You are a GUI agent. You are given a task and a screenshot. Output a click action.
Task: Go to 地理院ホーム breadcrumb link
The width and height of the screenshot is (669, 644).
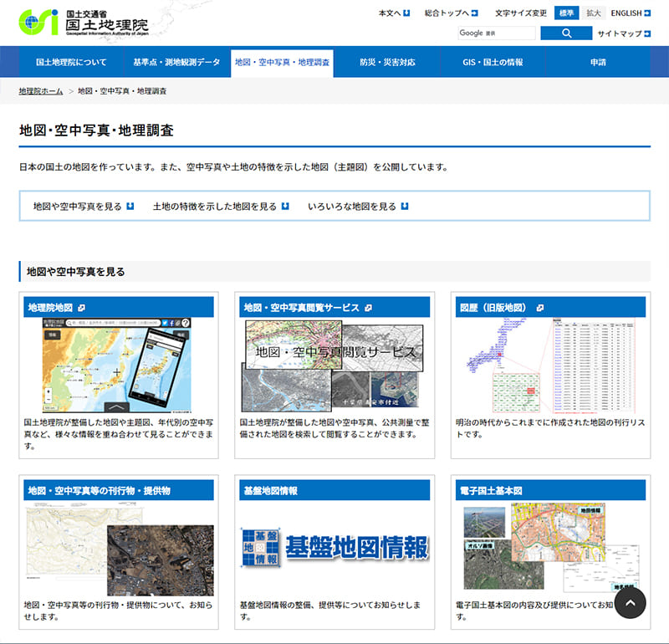pyautogui.click(x=41, y=90)
